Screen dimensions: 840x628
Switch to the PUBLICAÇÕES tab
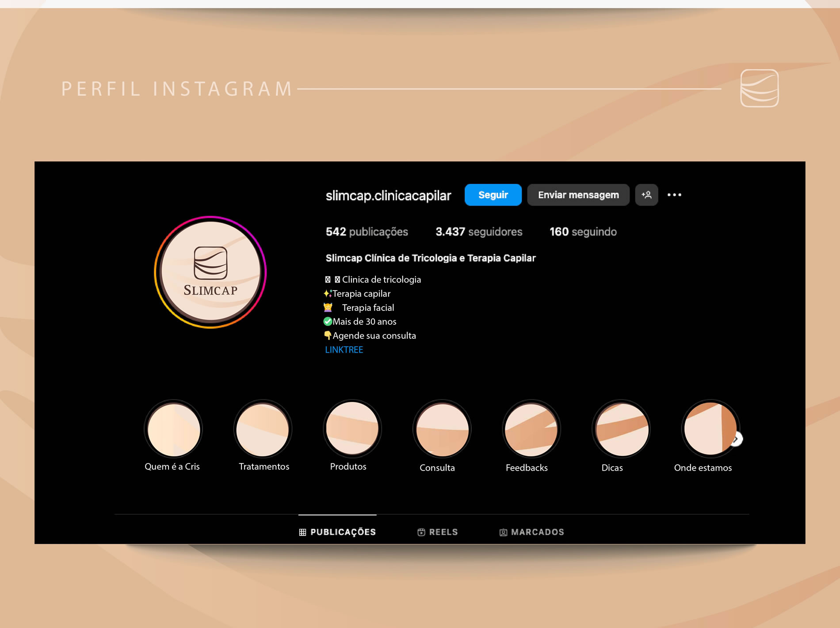(337, 532)
